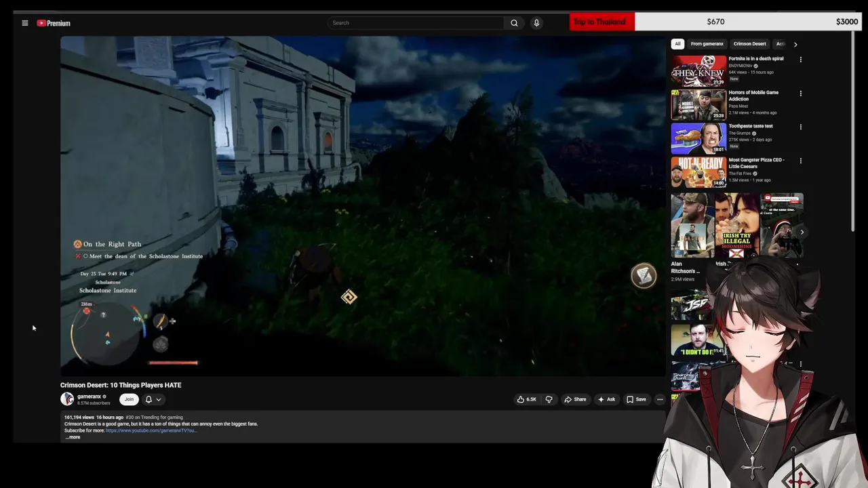
Task: Go to YouTube Premium home logo
Action: [x=54, y=23]
